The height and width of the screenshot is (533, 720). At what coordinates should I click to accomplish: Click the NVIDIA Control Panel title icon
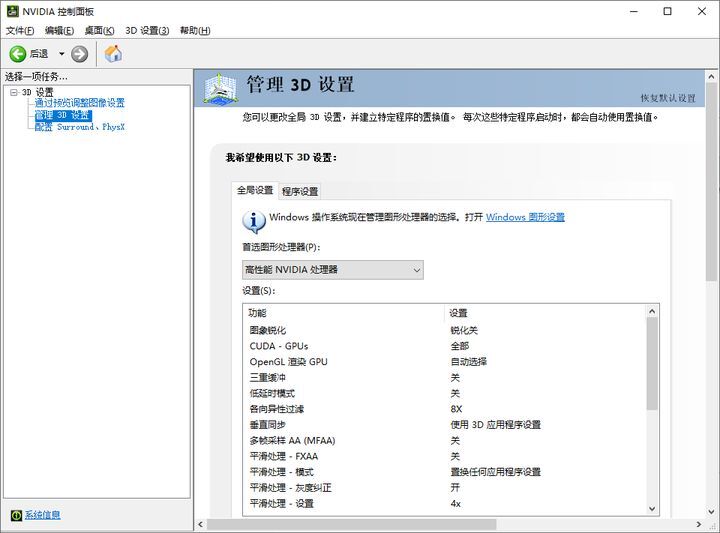(12, 11)
